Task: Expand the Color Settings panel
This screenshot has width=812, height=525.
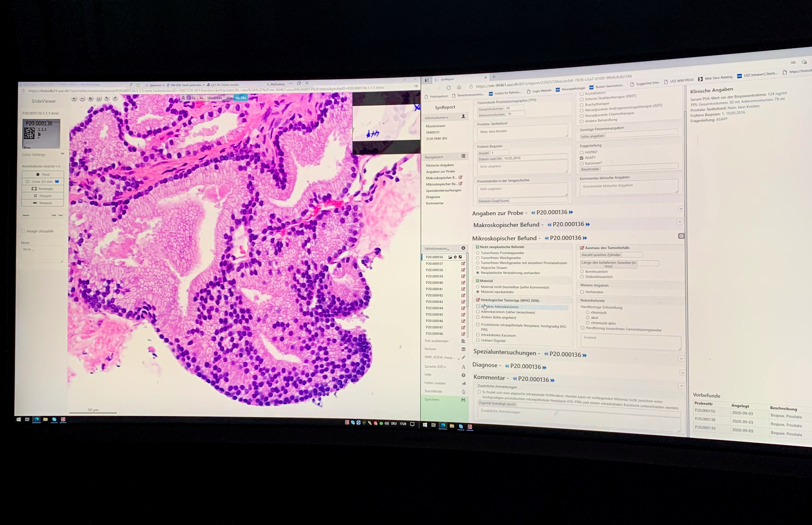Action: [62, 154]
